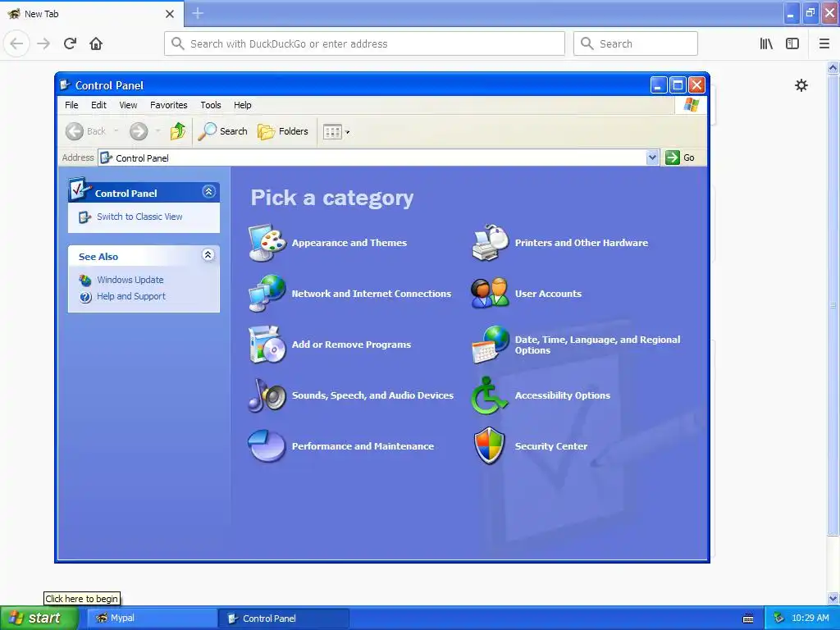The image size is (840, 630).
Task: Open the Address bar dropdown arrow
Action: click(652, 157)
